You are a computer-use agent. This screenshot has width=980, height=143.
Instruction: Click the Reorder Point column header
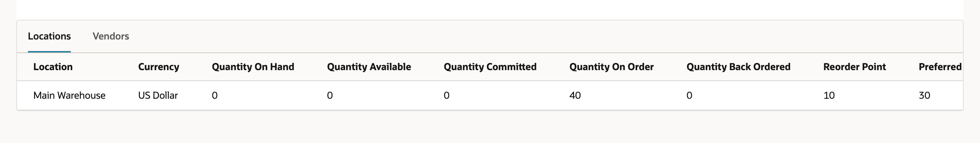click(854, 67)
